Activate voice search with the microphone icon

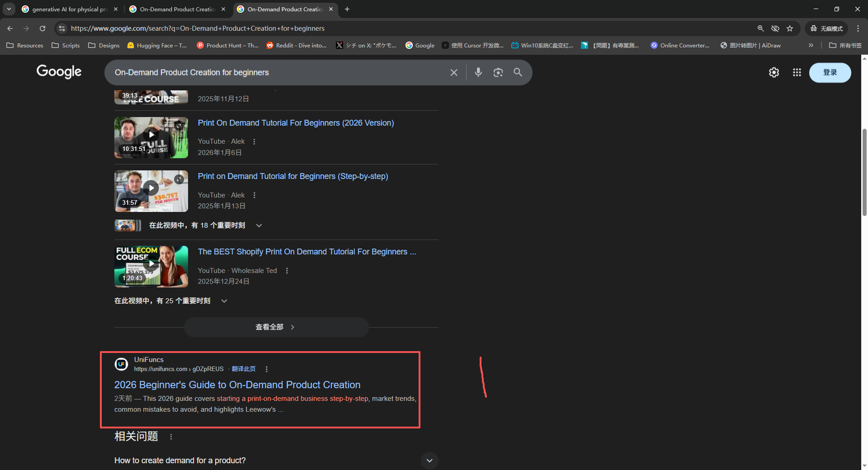[x=478, y=72]
